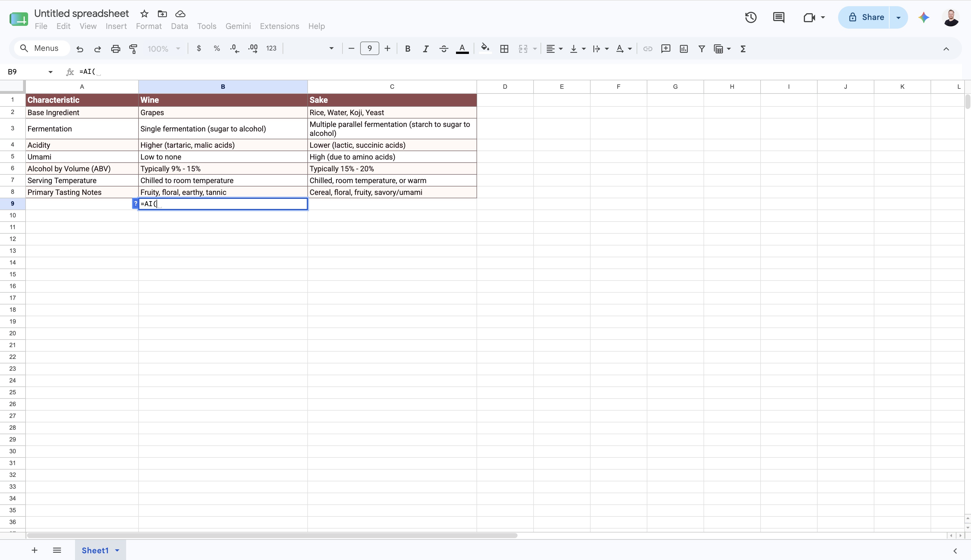Screen dimensions: 971x560
Task: Open Gemini sparkle side panel
Action: 924,17
